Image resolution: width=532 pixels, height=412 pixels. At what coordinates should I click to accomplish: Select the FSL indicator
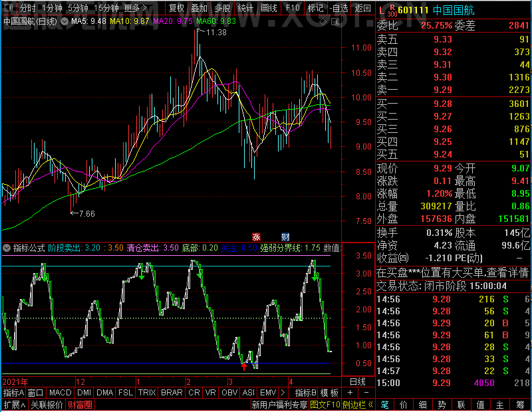coord(126,393)
